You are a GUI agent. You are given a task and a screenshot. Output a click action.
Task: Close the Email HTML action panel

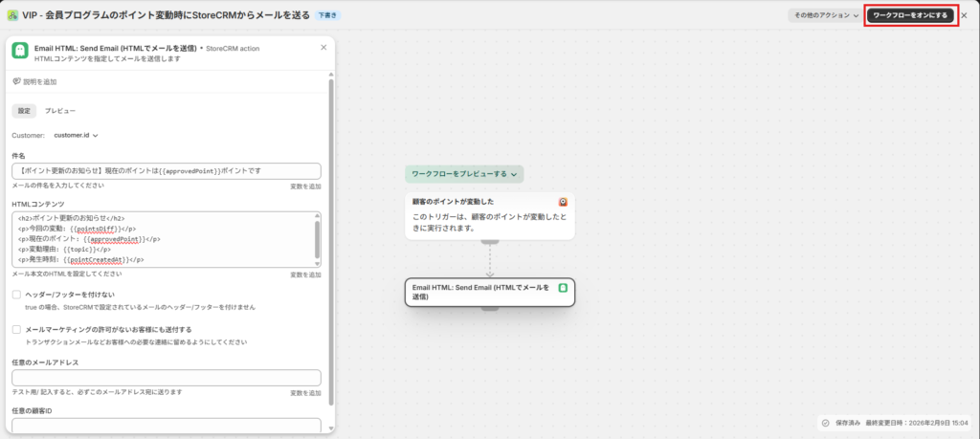point(323,47)
